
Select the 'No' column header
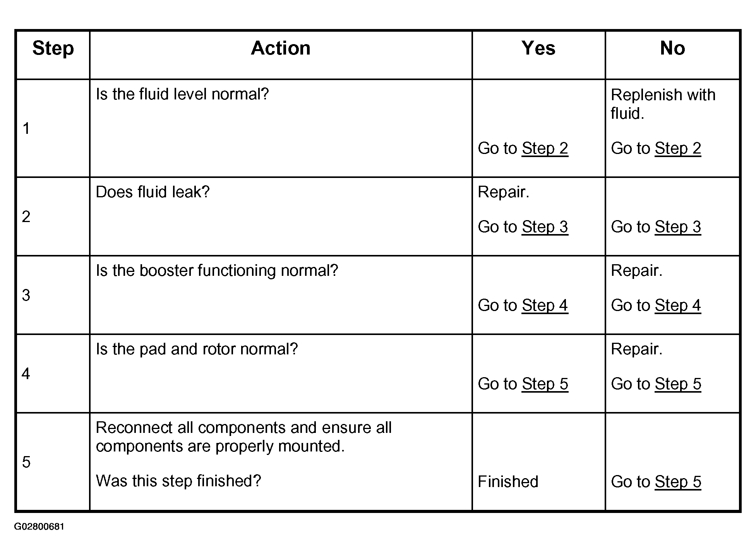click(672, 48)
